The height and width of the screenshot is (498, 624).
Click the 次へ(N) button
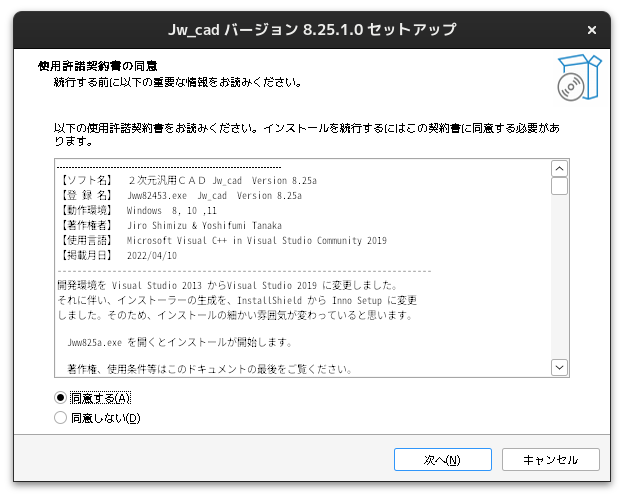[x=443, y=459]
